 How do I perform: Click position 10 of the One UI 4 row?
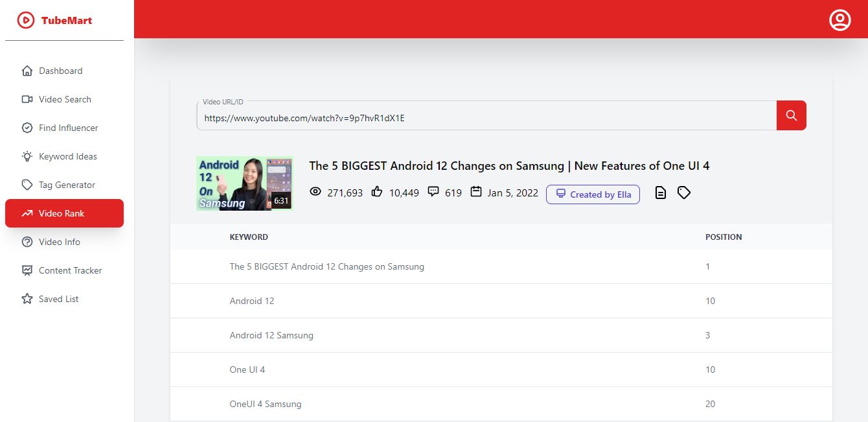[711, 369]
